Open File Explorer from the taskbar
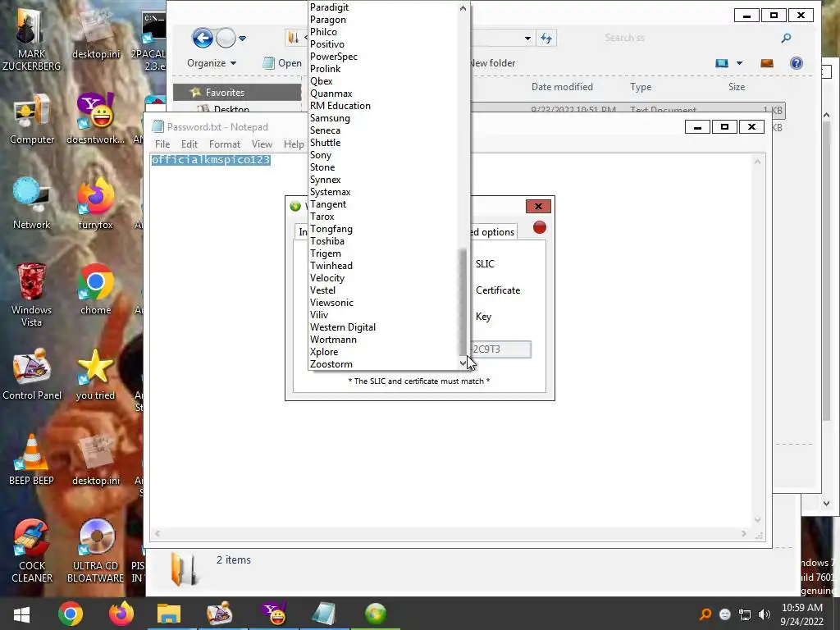840x630 pixels. click(x=169, y=614)
